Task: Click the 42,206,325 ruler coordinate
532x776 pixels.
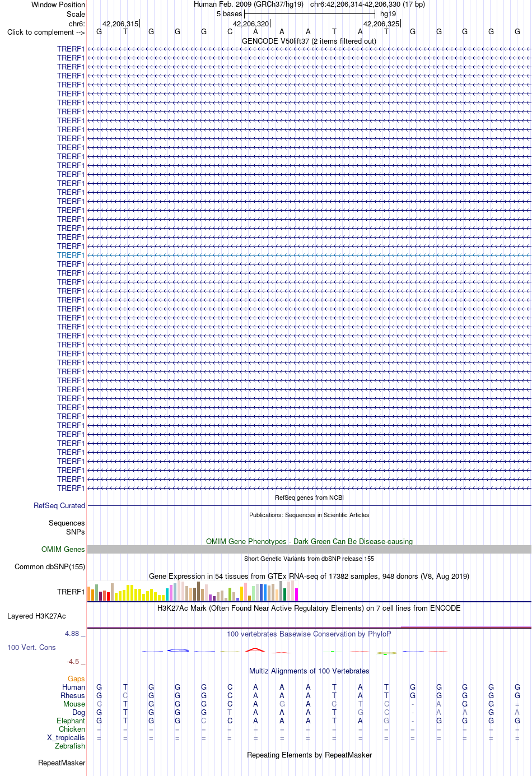Action: pyautogui.click(x=381, y=24)
